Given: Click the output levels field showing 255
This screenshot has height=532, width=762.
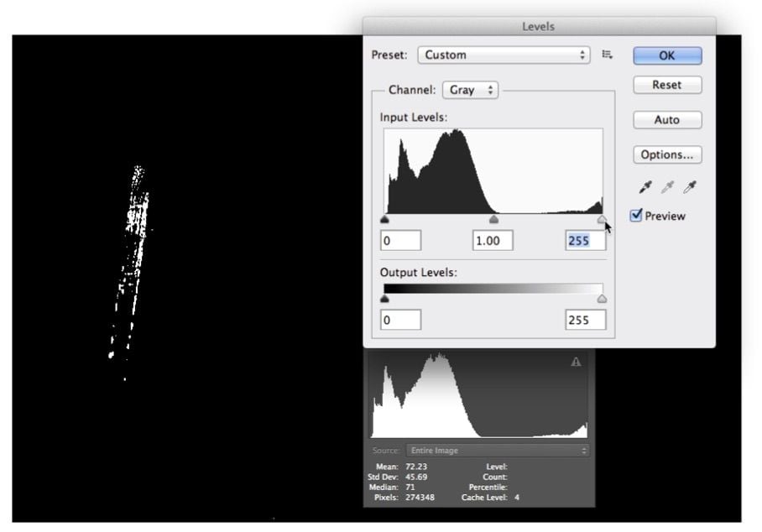Looking at the screenshot, I should coord(585,320).
